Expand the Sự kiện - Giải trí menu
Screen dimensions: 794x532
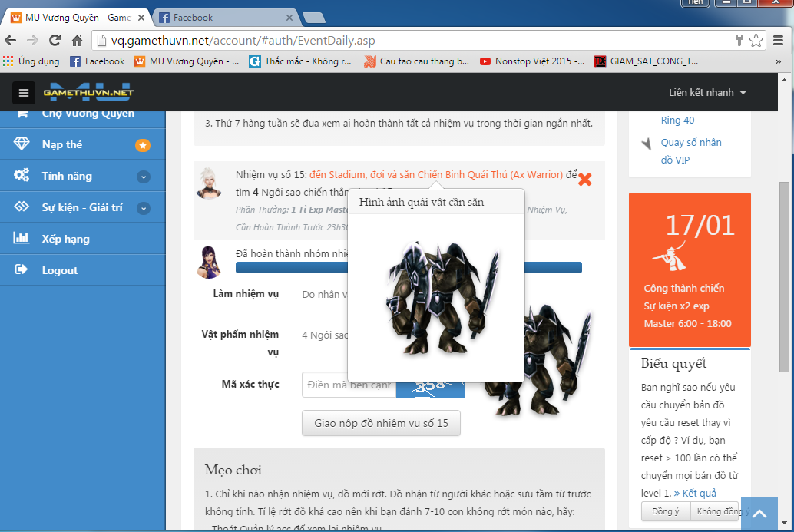[143, 208]
